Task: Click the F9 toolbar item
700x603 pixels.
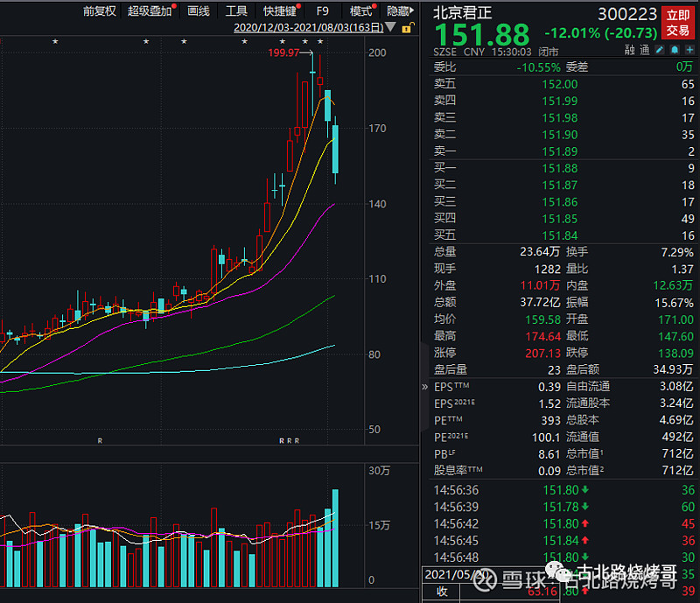Action: (322, 11)
